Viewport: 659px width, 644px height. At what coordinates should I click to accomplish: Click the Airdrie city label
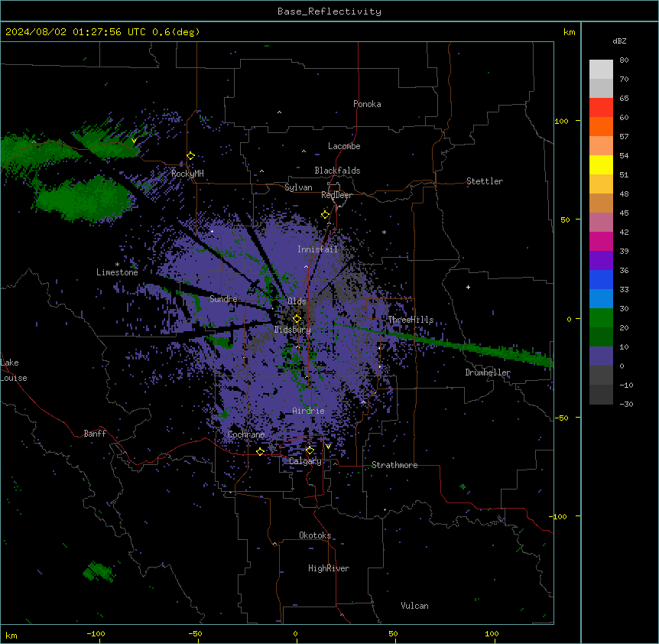point(309,411)
